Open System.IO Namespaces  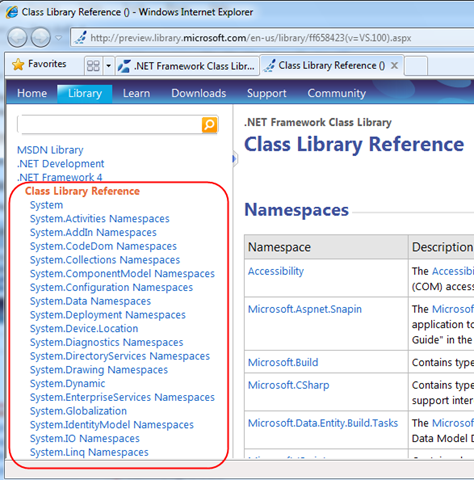point(85,439)
